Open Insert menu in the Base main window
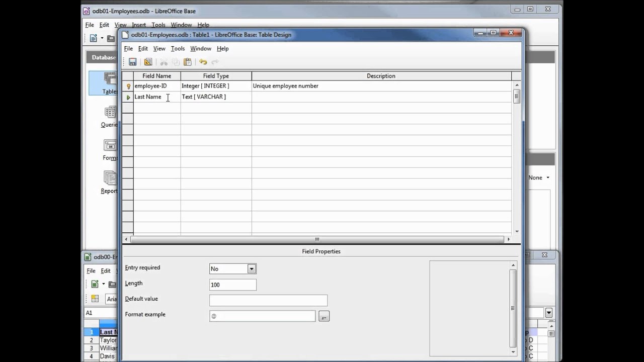This screenshot has width=644, height=362. 139,25
